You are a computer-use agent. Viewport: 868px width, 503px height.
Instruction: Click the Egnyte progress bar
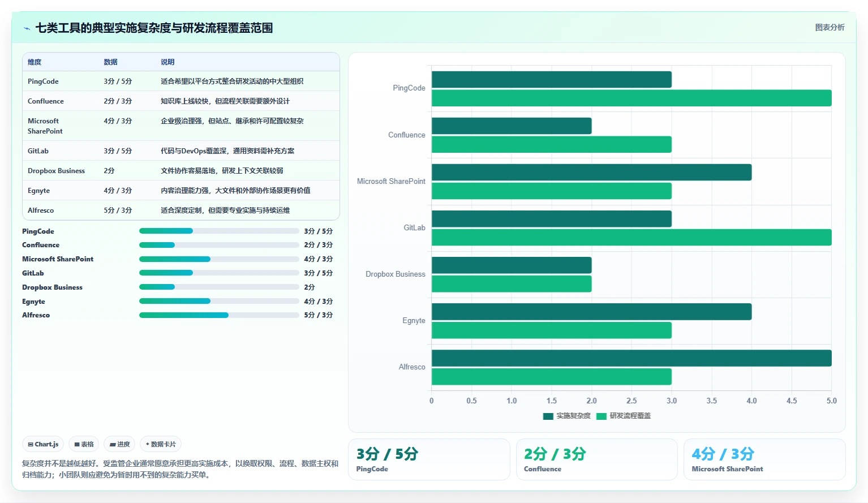[219, 301]
